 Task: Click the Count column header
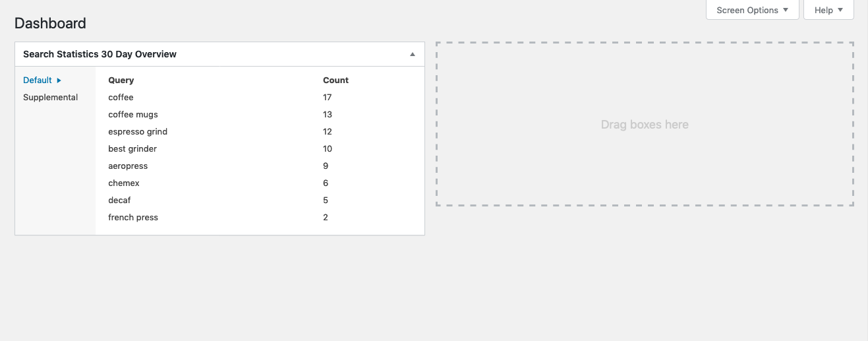(335, 80)
